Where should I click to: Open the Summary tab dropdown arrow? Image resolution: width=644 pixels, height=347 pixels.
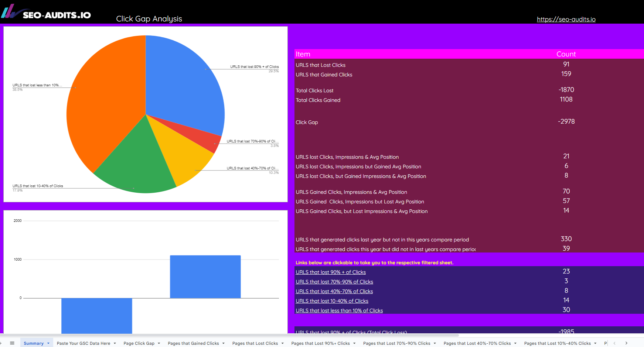pos(48,343)
